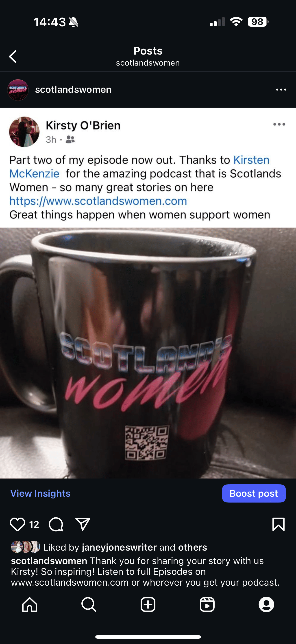This screenshot has width=296, height=644.
Task: Open scotlandswomen profile avatar
Action: point(18,90)
